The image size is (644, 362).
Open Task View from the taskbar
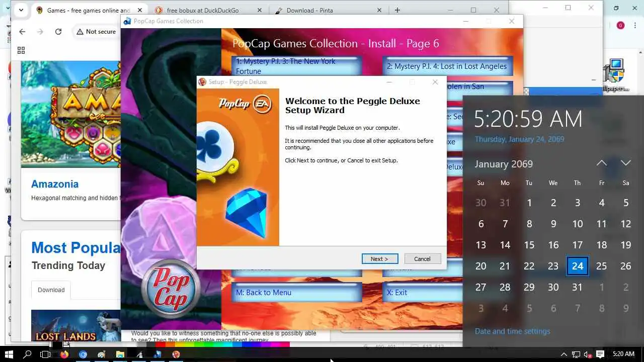[x=45, y=354]
